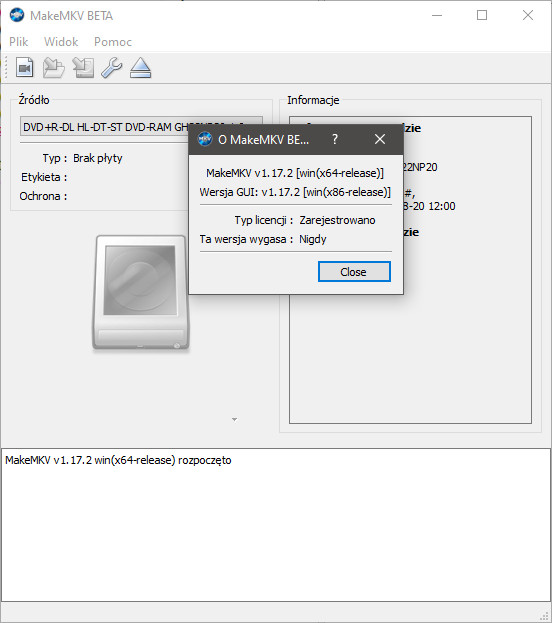552x623 pixels.
Task: Click the MakeMKV logo in About dialog
Action: pyautogui.click(x=205, y=139)
